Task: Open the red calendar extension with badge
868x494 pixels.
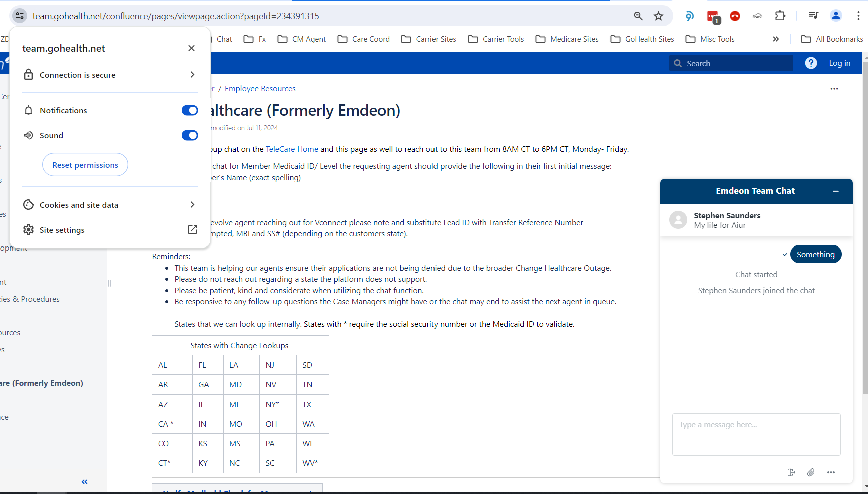Action: point(713,17)
